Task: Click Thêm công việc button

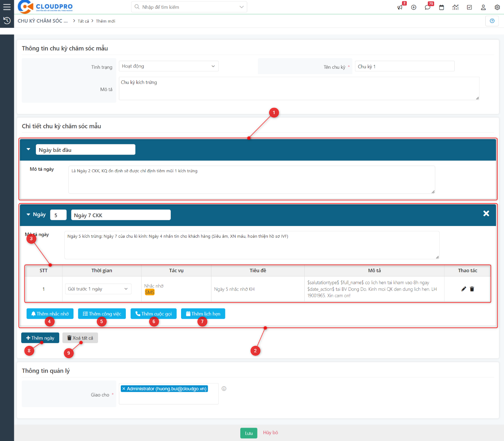Action: (102, 314)
